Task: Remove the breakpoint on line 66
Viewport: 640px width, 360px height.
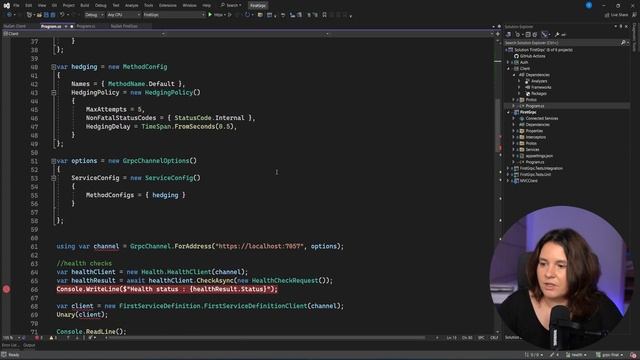Action: tap(6, 289)
